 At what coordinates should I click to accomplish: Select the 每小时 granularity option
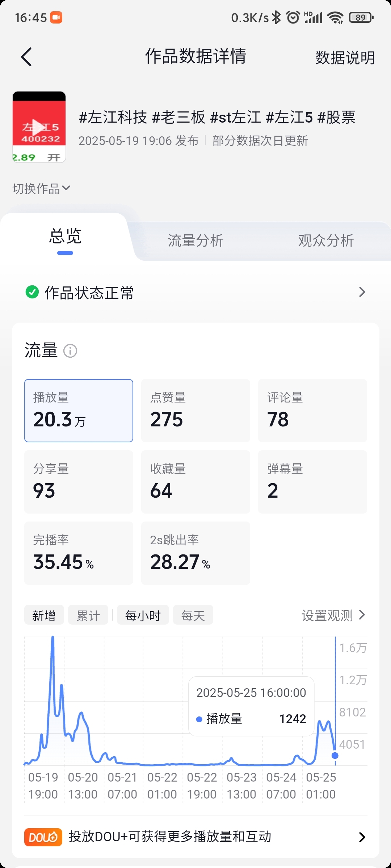(x=143, y=615)
